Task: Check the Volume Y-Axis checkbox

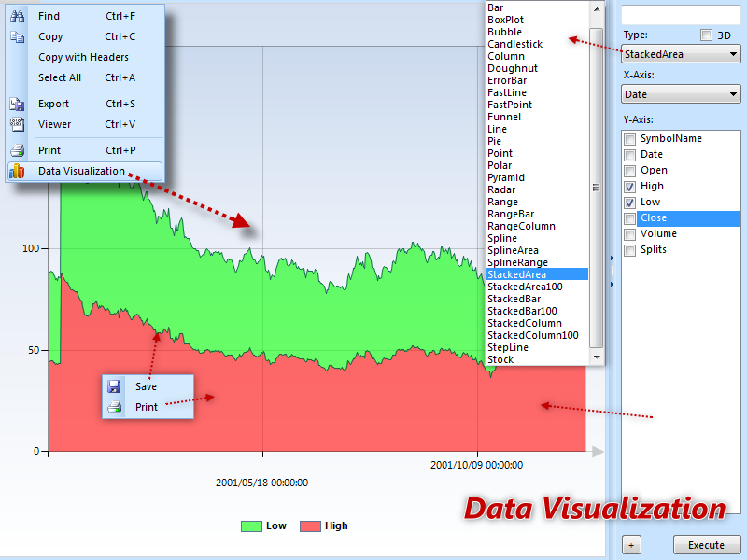Action: pos(629,234)
